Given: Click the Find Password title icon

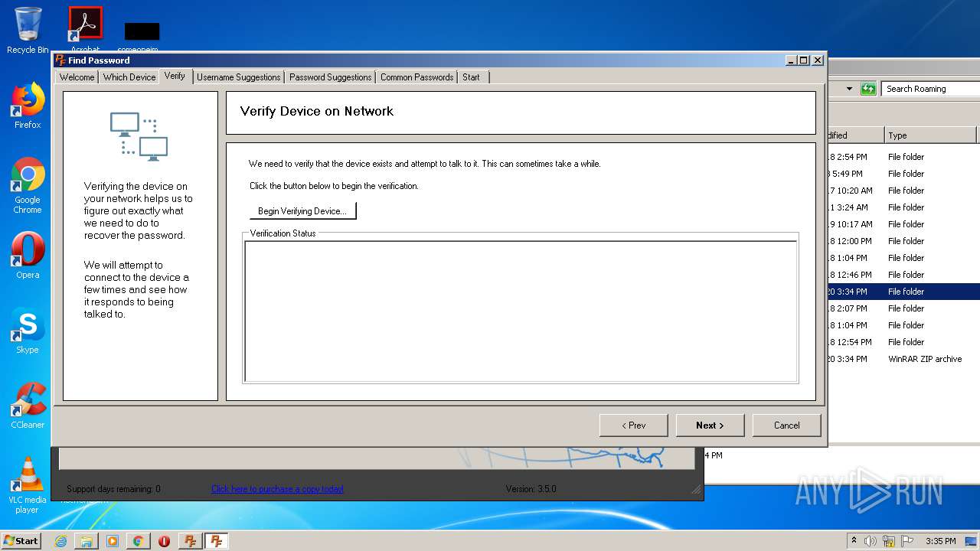Looking at the screenshot, I should (60, 60).
